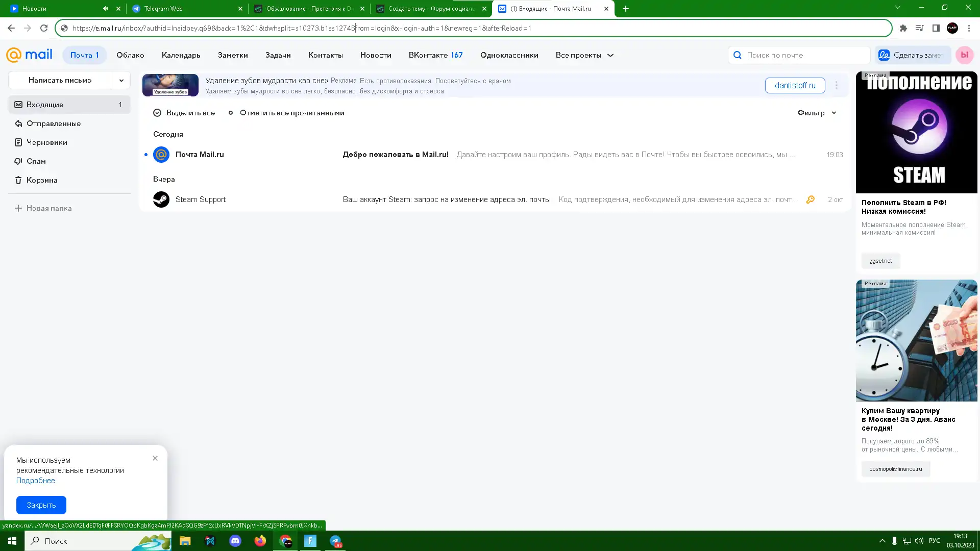Image resolution: width=980 pixels, height=551 pixels.
Task: Click the Почта Mail.ru sender avatar
Action: coord(161,155)
